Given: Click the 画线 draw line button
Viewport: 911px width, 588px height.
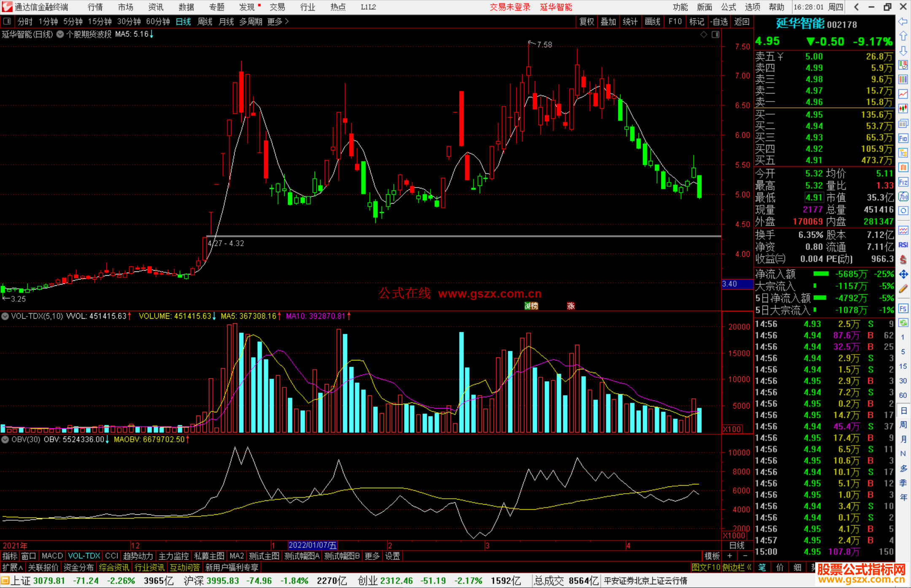Looking at the screenshot, I should pyautogui.click(x=652, y=21).
